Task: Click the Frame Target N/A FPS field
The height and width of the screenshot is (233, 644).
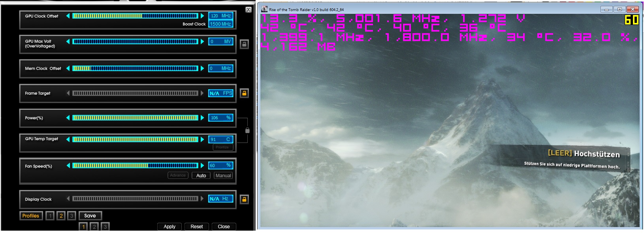Action: coord(220,93)
